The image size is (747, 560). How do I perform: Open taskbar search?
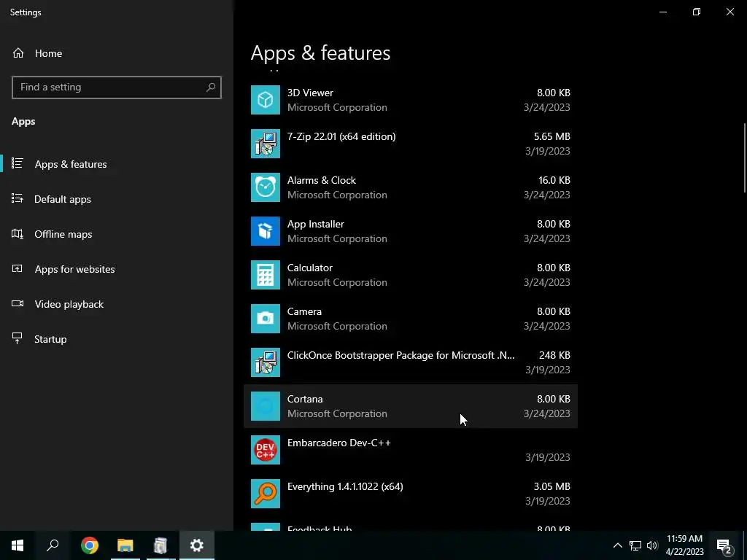53,545
